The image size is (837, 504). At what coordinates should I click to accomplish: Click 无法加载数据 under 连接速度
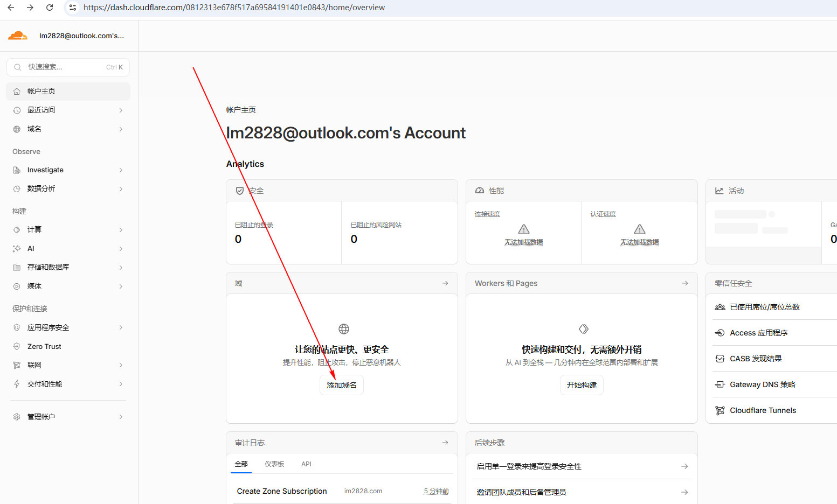pos(524,242)
